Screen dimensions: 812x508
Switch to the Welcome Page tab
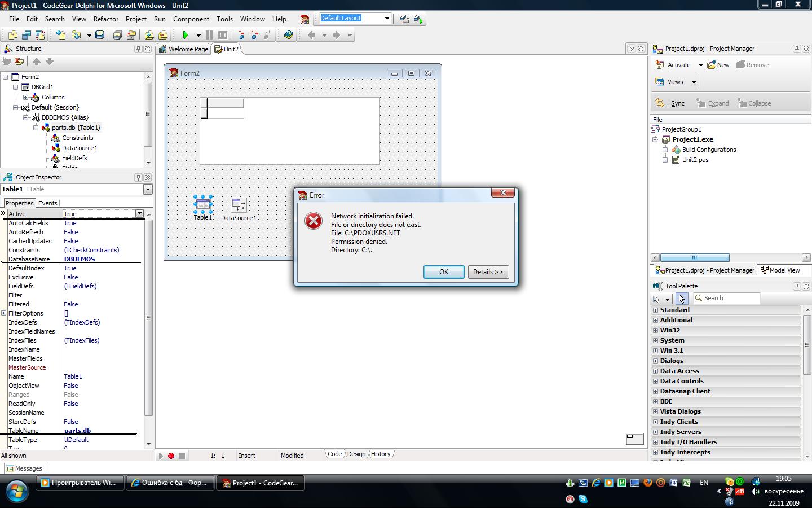pyautogui.click(x=183, y=49)
